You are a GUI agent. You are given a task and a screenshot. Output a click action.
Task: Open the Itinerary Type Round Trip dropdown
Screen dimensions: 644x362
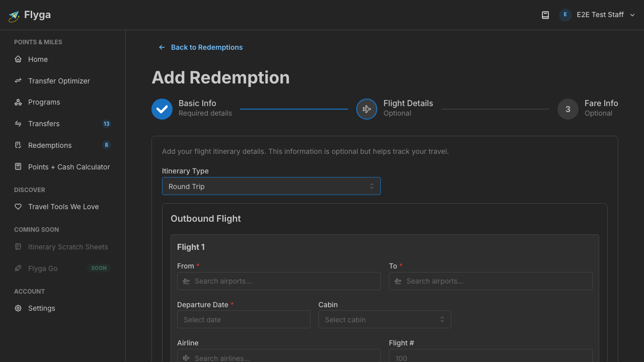tap(271, 186)
